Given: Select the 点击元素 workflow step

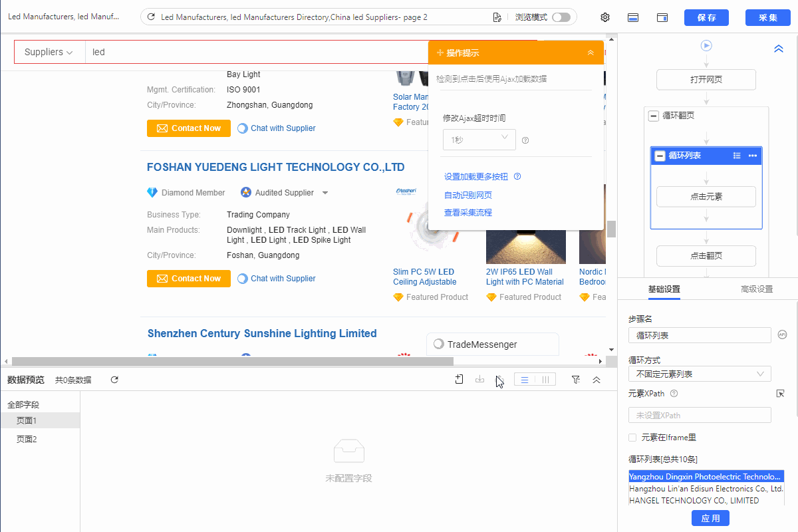Looking at the screenshot, I should [706, 197].
